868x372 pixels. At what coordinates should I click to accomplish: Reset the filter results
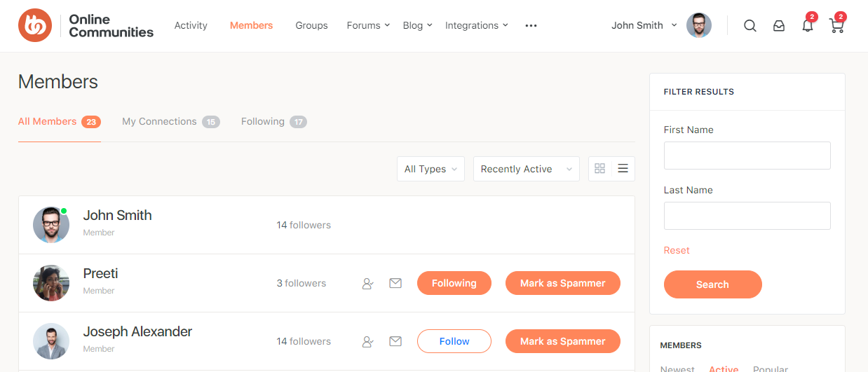(x=677, y=251)
